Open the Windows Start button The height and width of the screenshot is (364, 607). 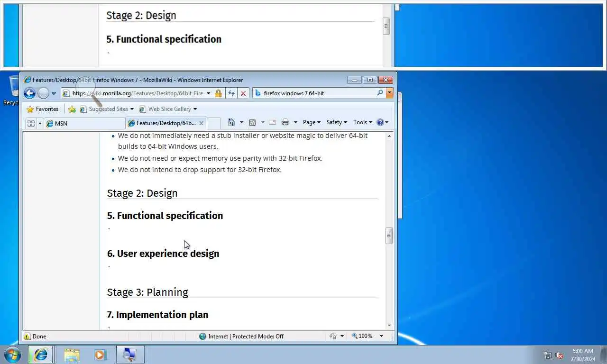coord(12,355)
